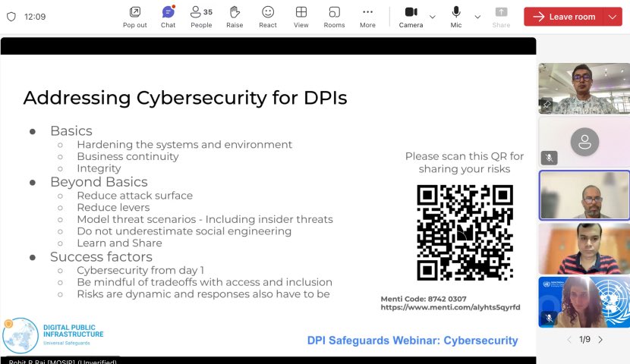Viewport: 630px width, 364px height.
Task: Click the pin icon on top participant video
Action: click(x=547, y=105)
